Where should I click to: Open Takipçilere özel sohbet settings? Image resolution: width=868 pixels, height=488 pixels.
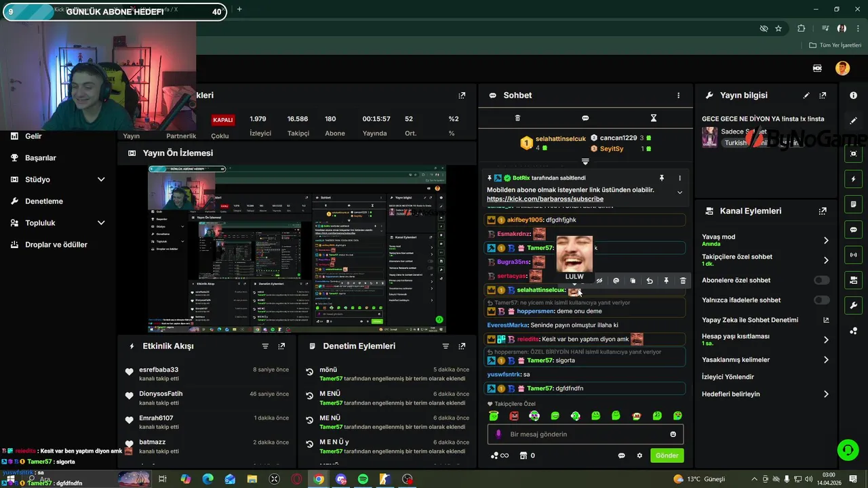pyautogui.click(x=766, y=260)
